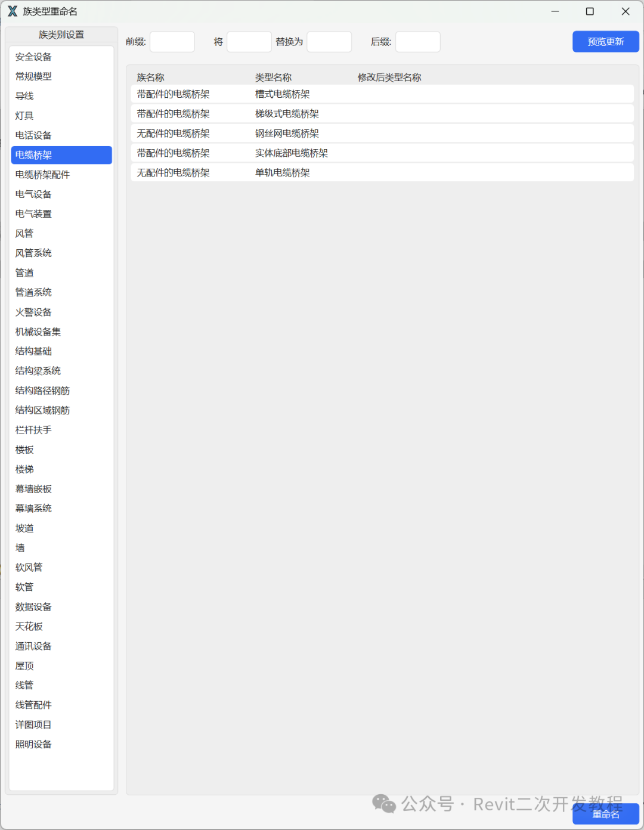The height and width of the screenshot is (830, 644).
Task: Select 屋顶 category
Action: click(61, 666)
